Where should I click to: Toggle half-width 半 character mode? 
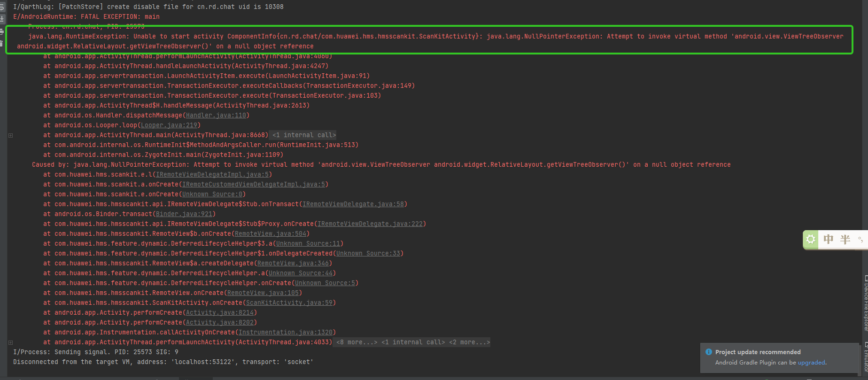point(845,240)
